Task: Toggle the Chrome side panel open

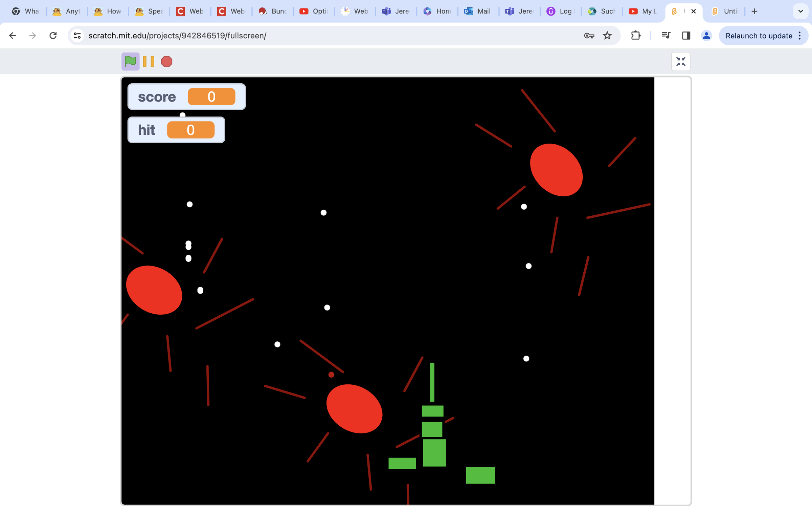Action: pos(686,35)
